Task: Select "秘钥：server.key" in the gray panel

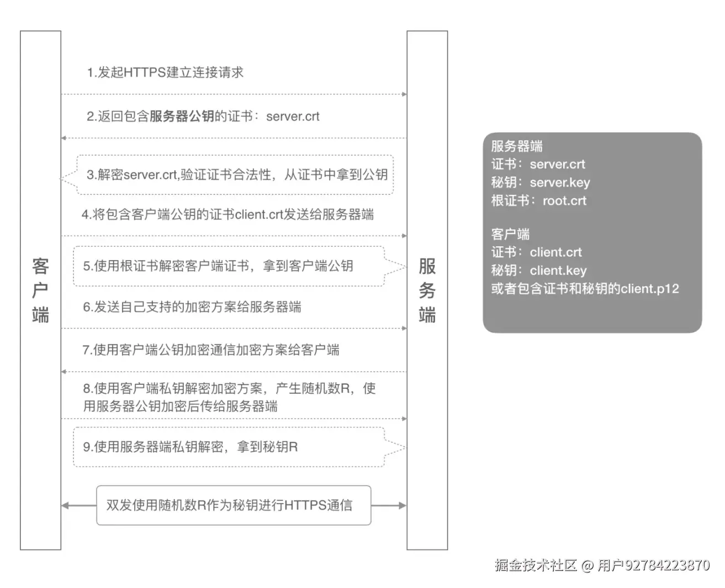Action: click(x=541, y=182)
